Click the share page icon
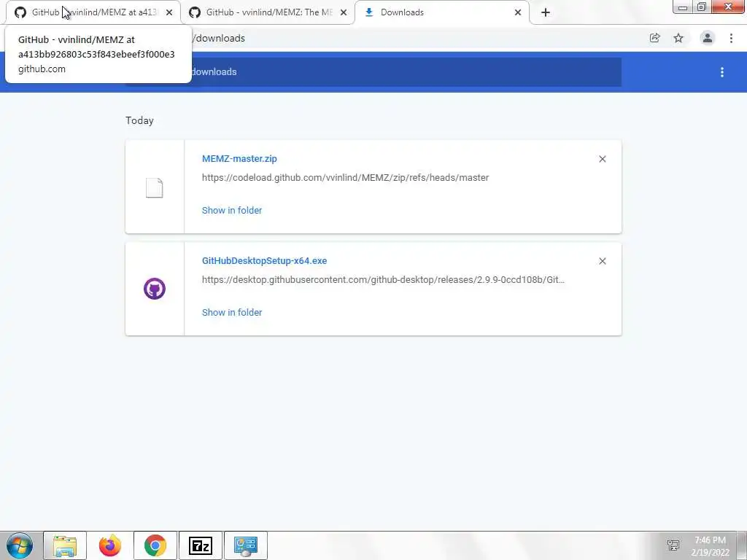The width and height of the screenshot is (747, 560). point(654,38)
